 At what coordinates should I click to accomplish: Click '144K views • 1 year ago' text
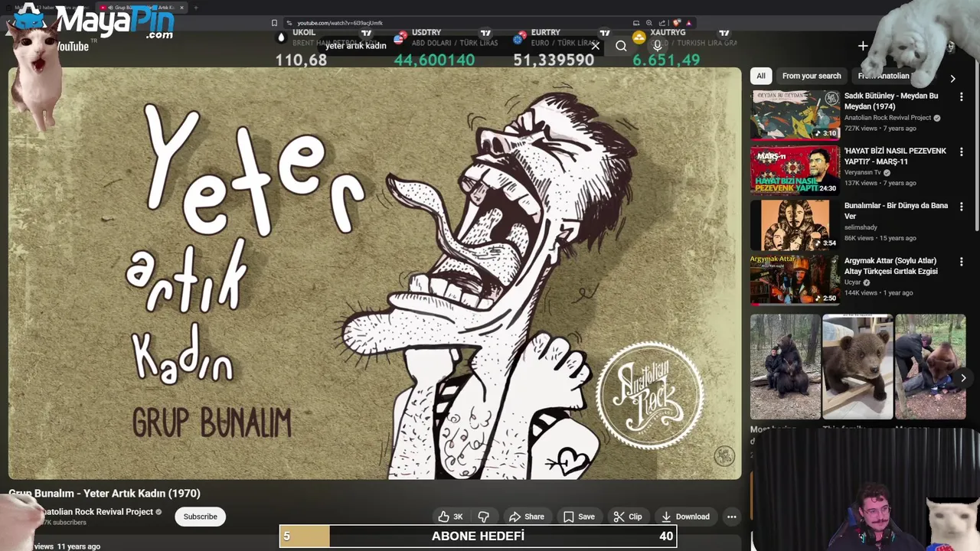tap(878, 293)
